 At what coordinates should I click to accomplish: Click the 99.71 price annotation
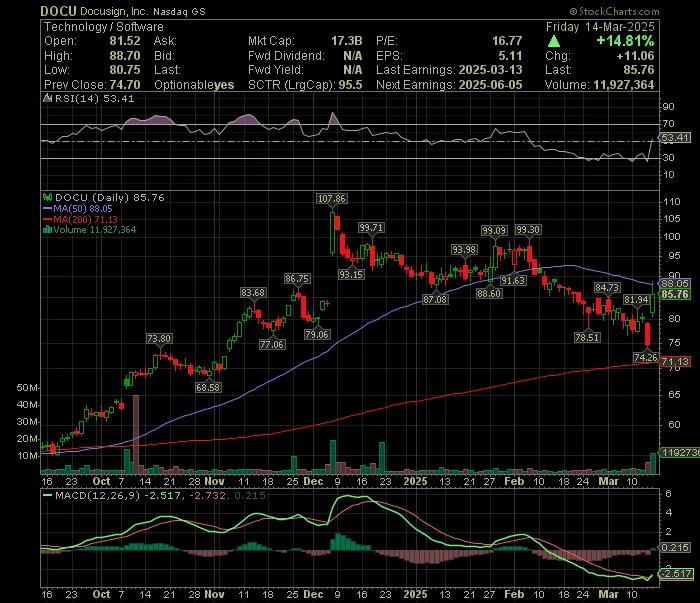coord(371,228)
